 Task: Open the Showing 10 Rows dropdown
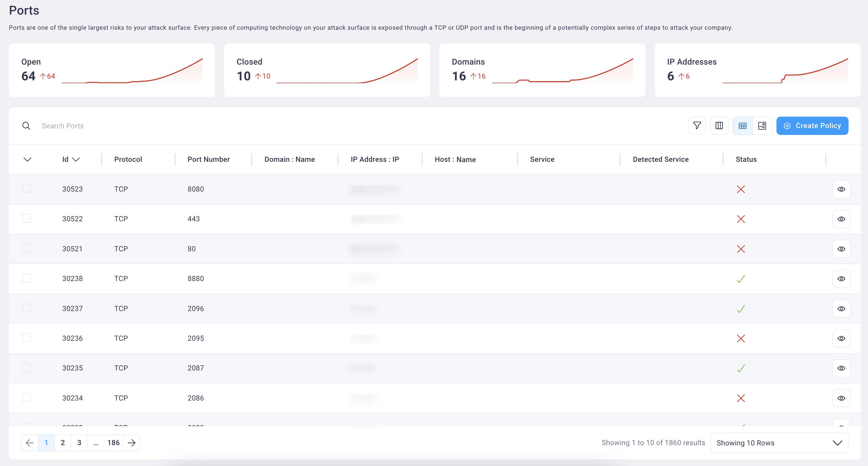(779, 443)
